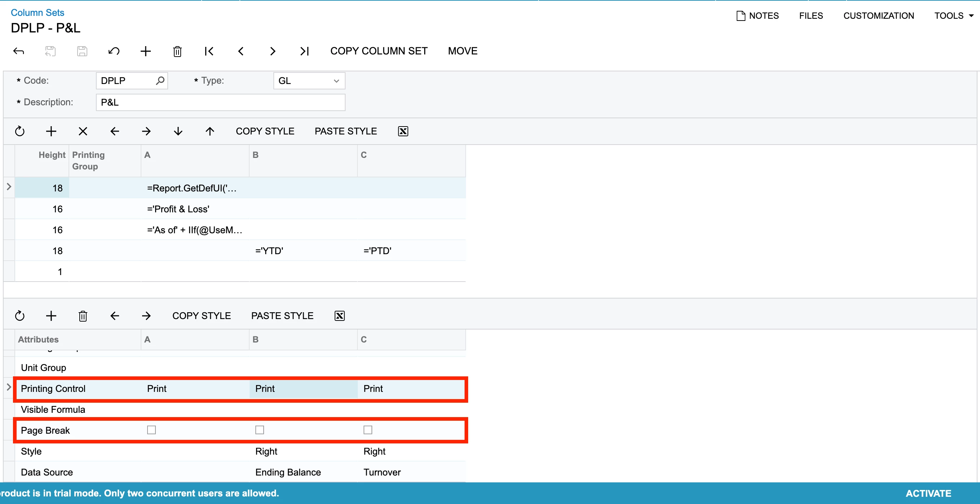Toggle the Page Break checkbox for column C
This screenshot has width=980, height=504.
pyautogui.click(x=368, y=430)
